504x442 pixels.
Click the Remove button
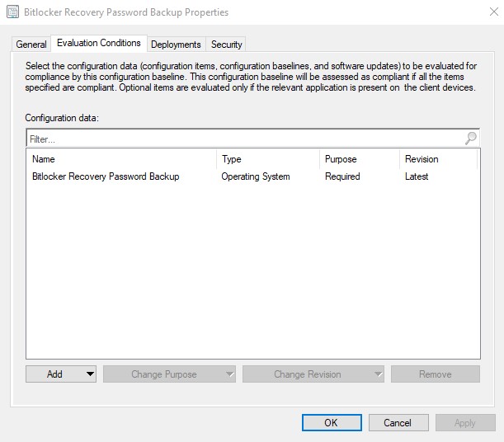(x=436, y=374)
